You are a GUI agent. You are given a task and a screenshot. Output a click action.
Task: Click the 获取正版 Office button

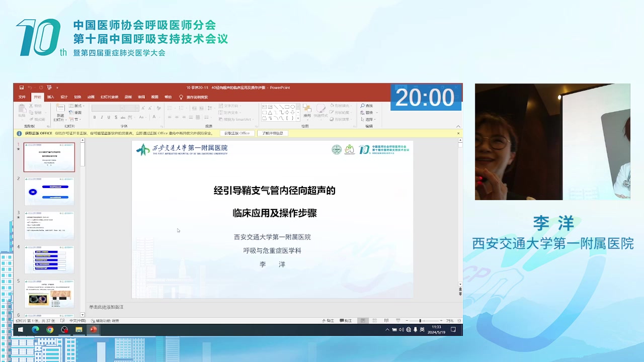coord(237,133)
